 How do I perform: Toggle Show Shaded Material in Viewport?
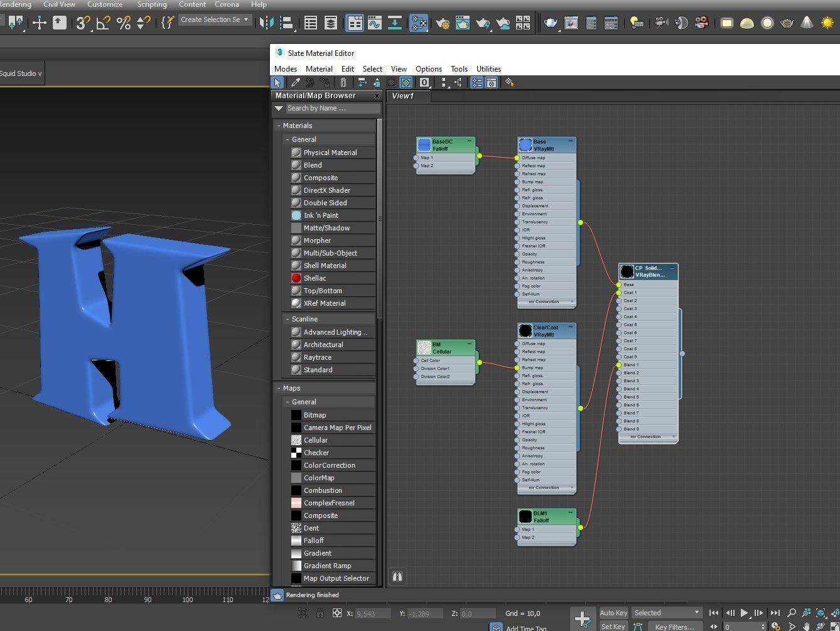[x=406, y=82]
